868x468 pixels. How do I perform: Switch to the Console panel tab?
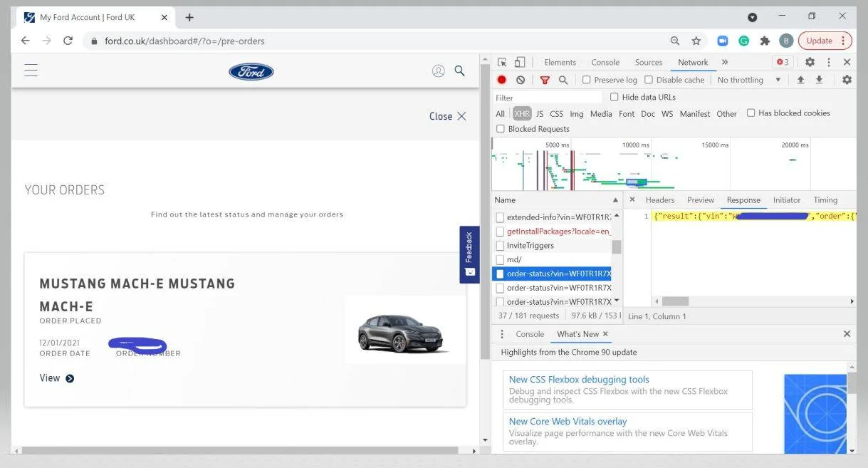(605, 63)
